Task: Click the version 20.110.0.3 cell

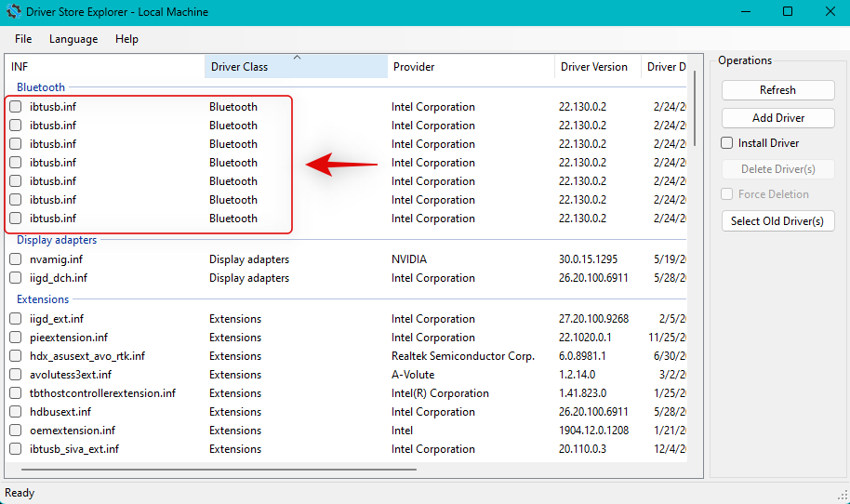Action: pyautogui.click(x=583, y=449)
